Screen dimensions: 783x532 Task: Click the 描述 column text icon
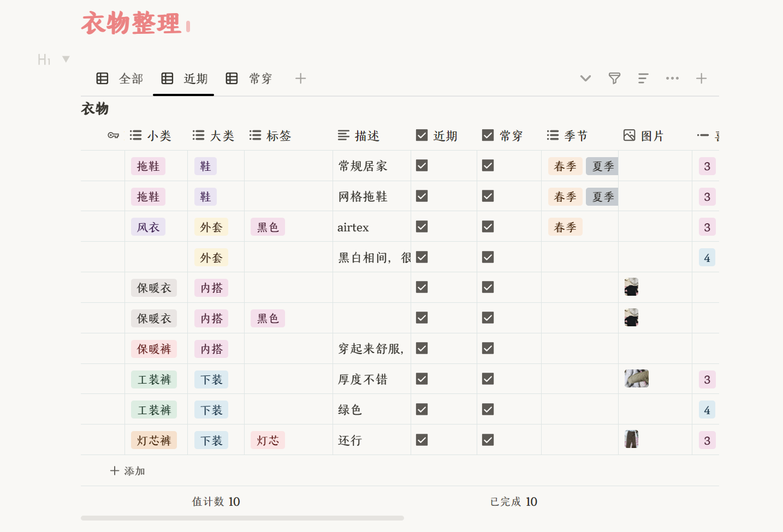[343, 135]
